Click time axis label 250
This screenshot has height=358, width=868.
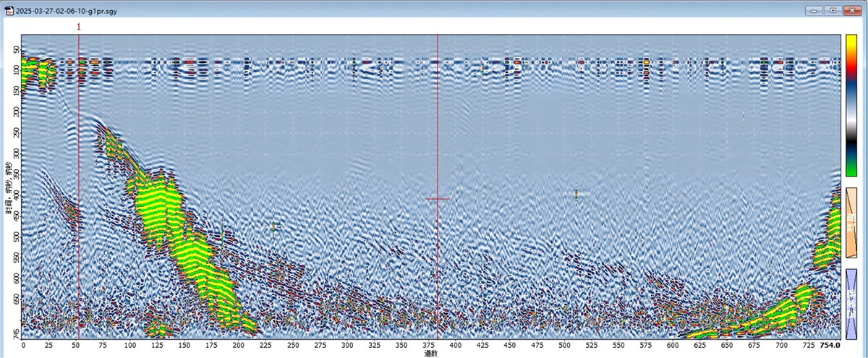14,133
